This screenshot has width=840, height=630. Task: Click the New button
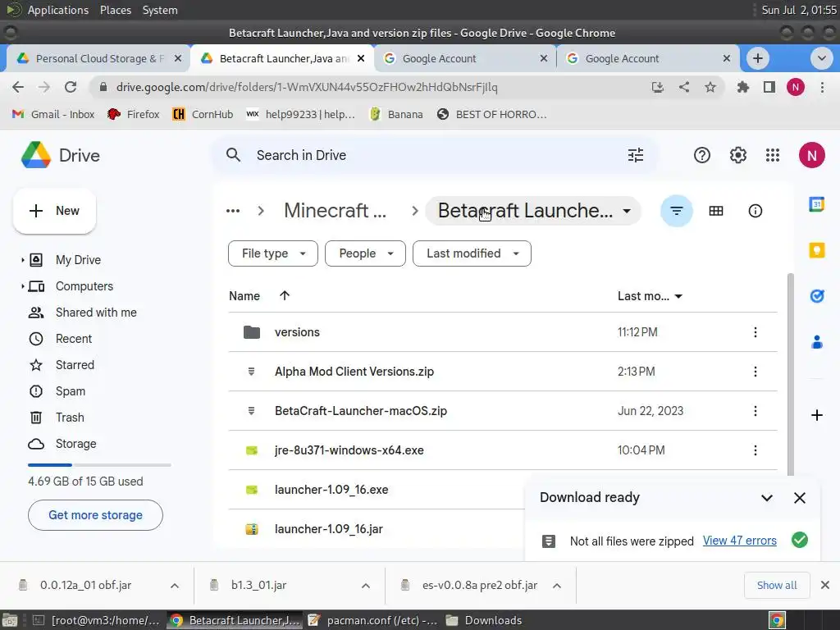(54, 211)
